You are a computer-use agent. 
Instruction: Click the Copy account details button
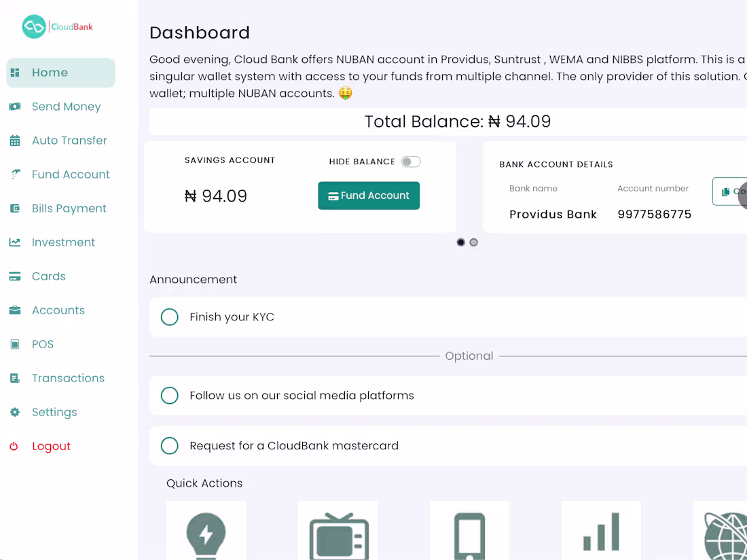click(730, 191)
